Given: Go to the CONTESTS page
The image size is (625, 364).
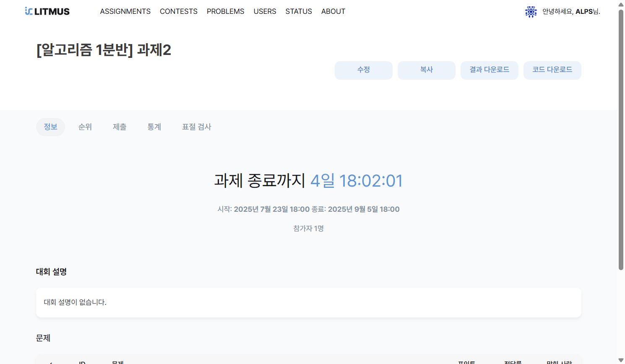Looking at the screenshot, I should pos(178,11).
